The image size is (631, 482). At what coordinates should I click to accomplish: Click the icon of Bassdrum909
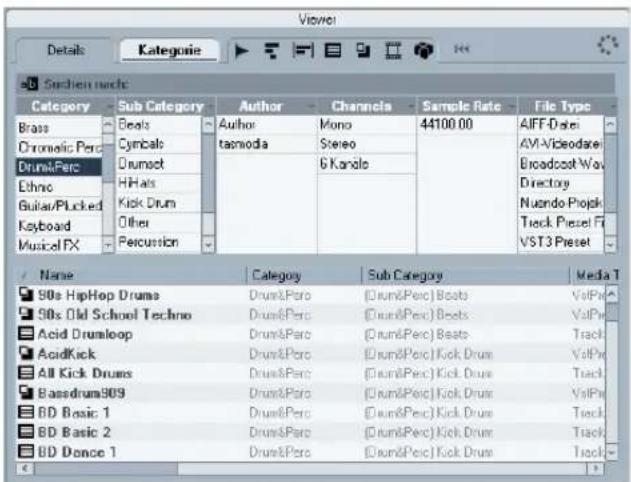click(26, 392)
